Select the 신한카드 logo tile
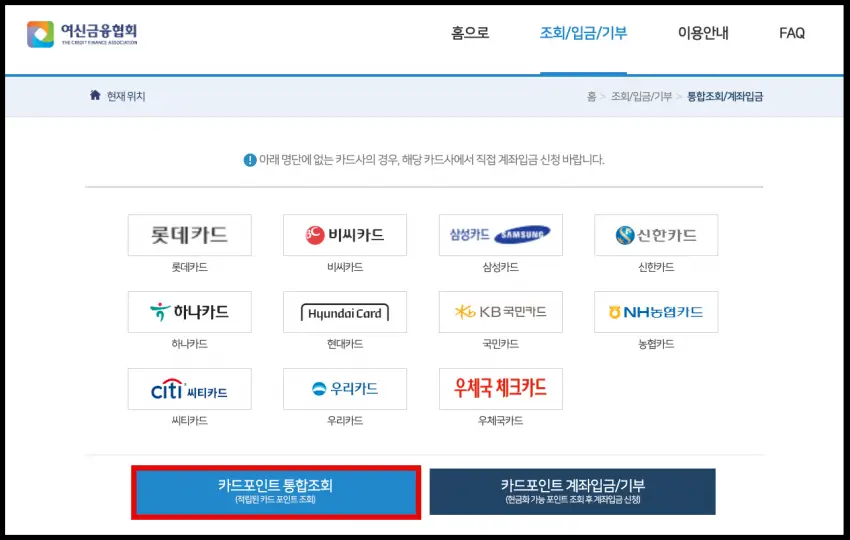The height and width of the screenshot is (540, 850). [656, 235]
